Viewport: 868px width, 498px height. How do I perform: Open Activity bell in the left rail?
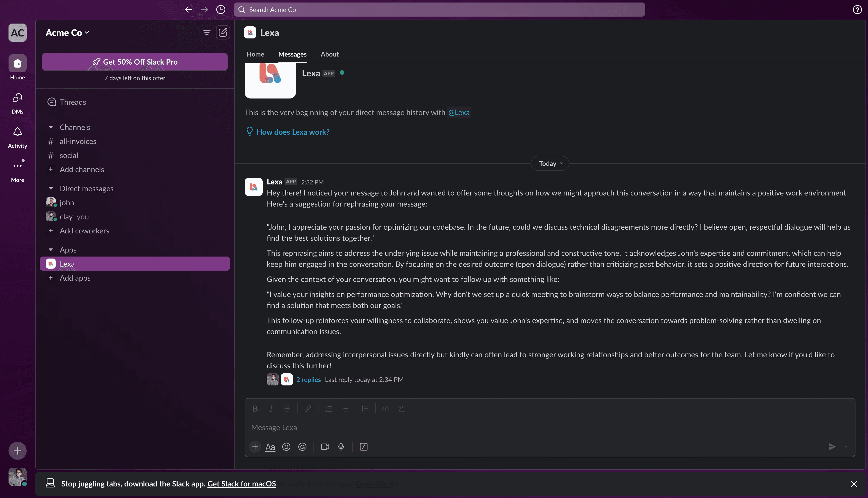(17, 137)
